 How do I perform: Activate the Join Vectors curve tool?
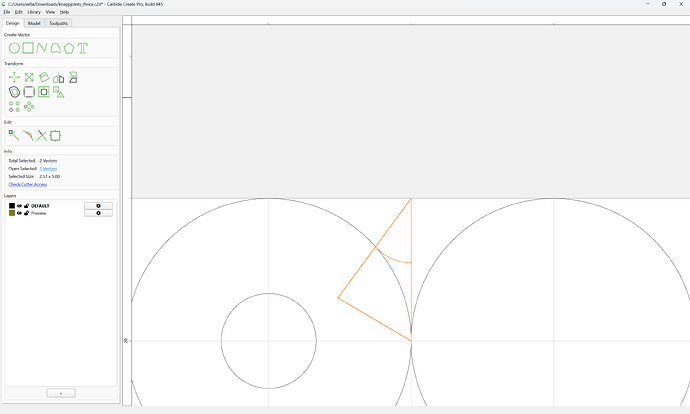click(28, 136)
